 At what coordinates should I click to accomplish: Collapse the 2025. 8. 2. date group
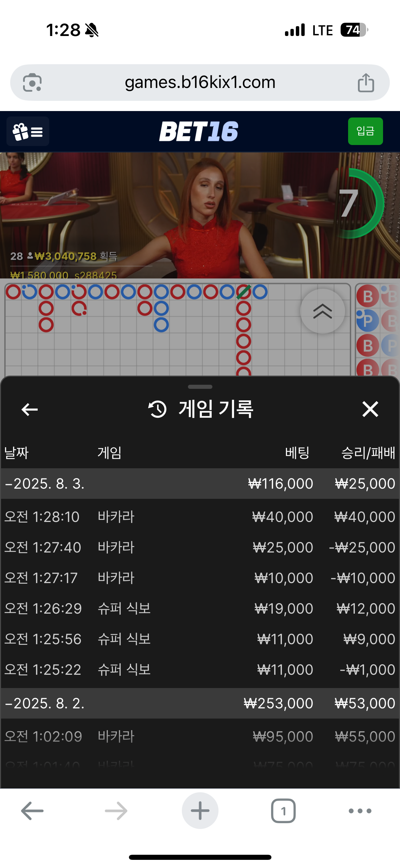200,703
